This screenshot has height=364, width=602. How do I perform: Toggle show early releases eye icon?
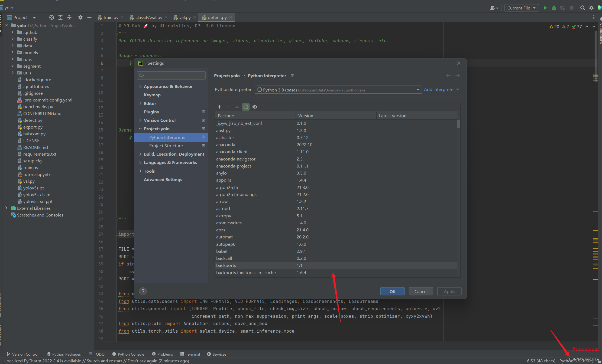click(x=255, y=107)
